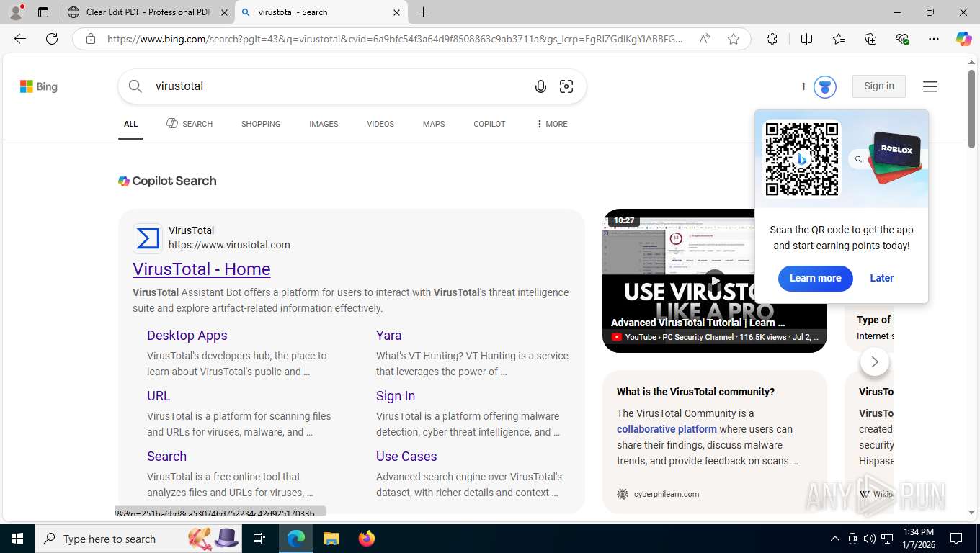Click the browser Back arrow
The width and height of the screenshot is (980, 553).
pos(20,39)
